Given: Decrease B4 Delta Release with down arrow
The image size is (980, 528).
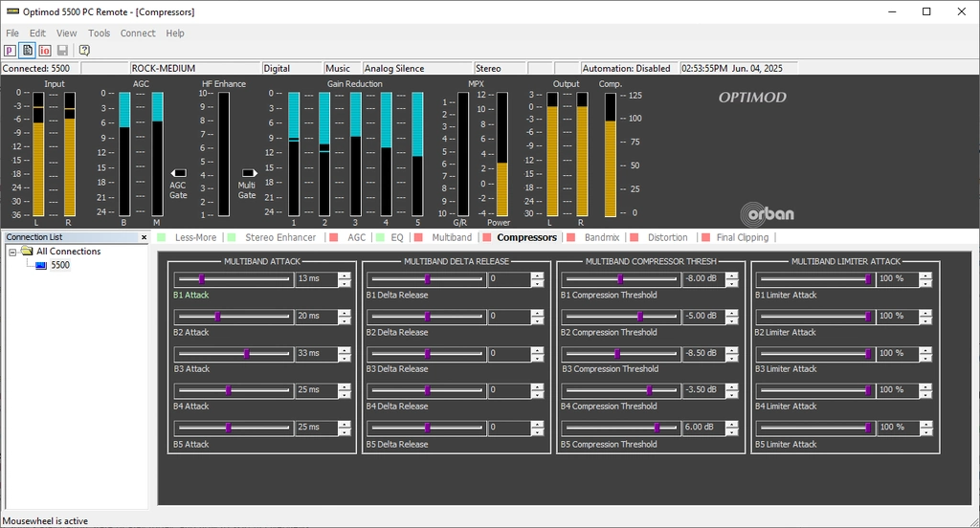Looking at the screenshot, I should 538,395.
